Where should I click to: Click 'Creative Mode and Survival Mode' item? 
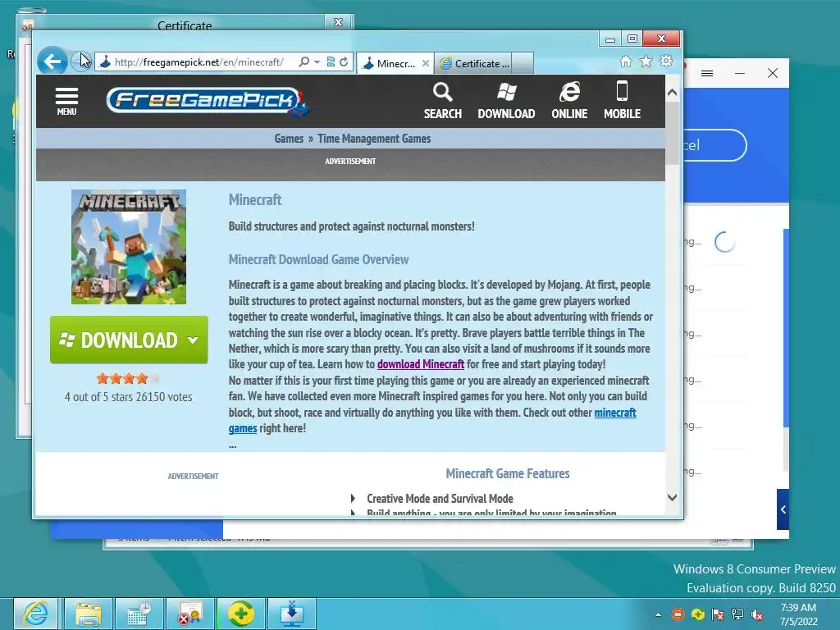440,498
